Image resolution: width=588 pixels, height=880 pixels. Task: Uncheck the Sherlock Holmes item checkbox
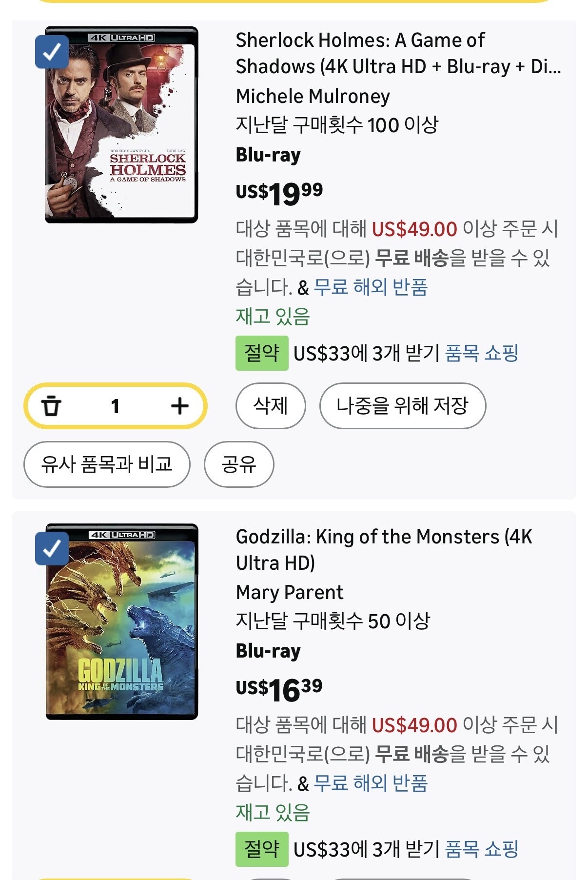[x=52, y=52]
